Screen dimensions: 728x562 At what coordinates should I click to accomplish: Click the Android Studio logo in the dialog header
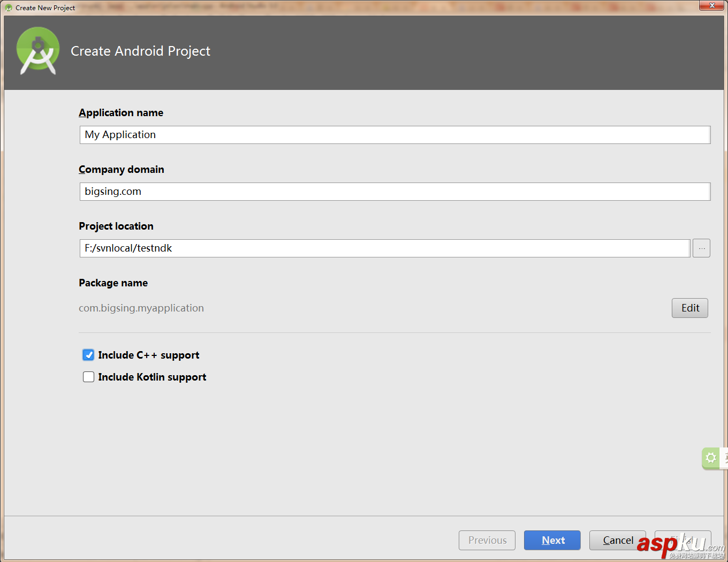[x=37, y=51]
